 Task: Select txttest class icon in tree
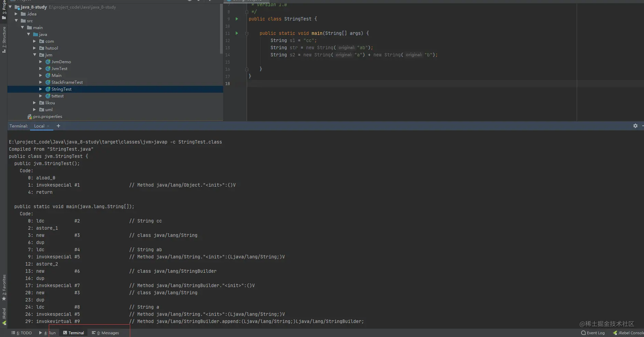coord(48,96)
